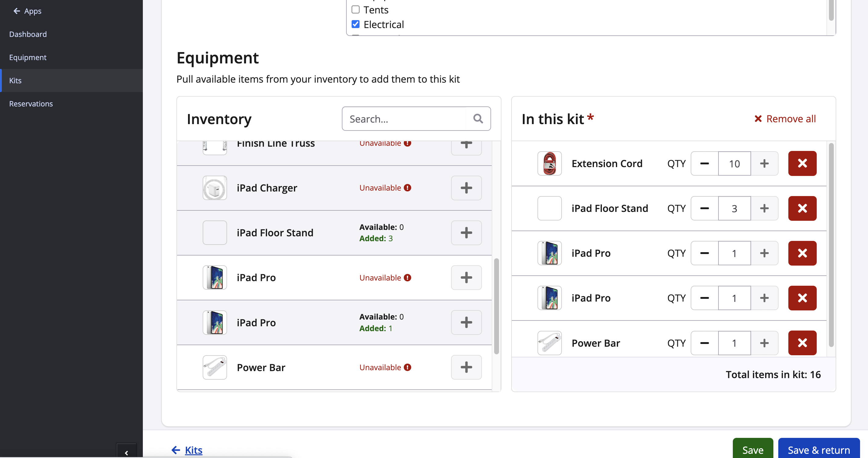The height and width of the screenshot is (458, 868).
Task: Increase Power Bar quantity in kit
Action: [765, 343]
